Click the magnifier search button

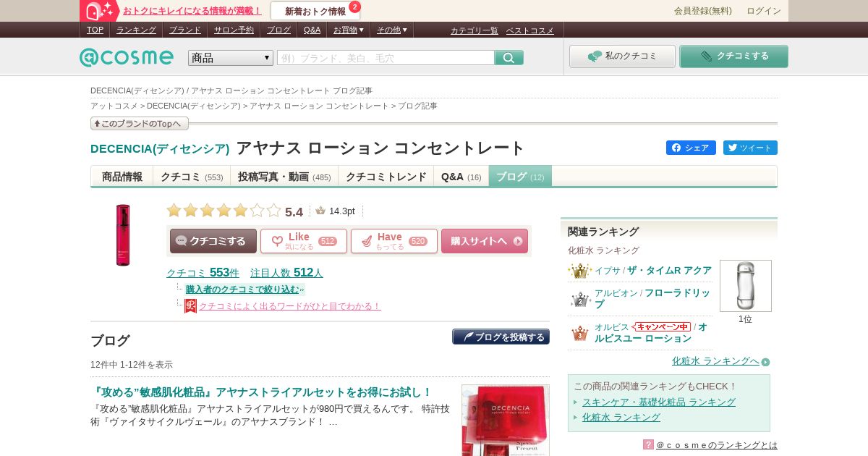click(x=509, y=58)
